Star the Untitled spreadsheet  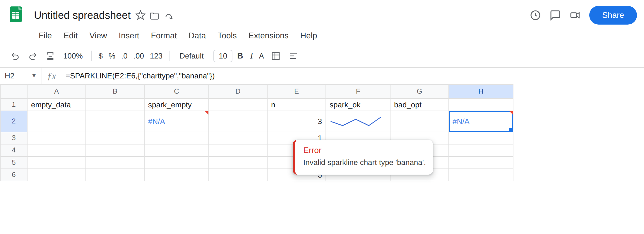(141, 15)
